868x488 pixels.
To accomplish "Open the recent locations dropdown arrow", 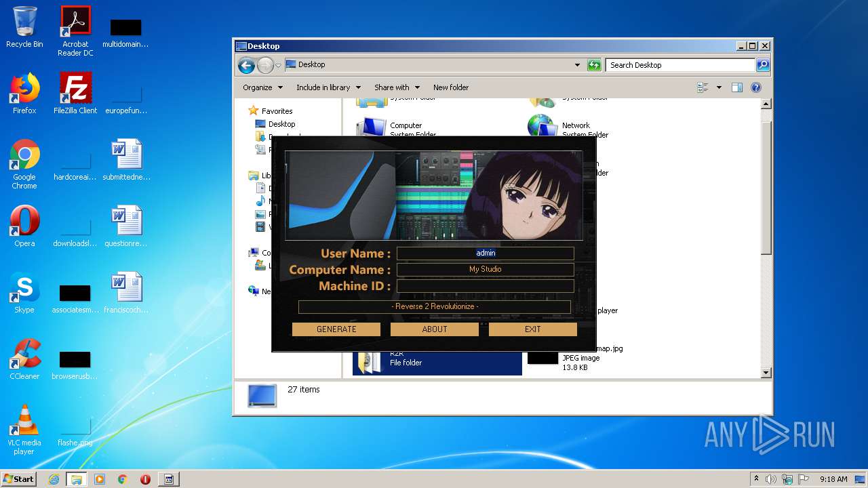I will pos(278,66).
